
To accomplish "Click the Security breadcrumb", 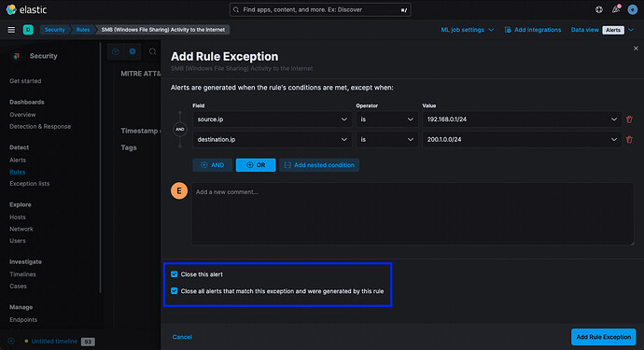I will (x=55, y=30).
